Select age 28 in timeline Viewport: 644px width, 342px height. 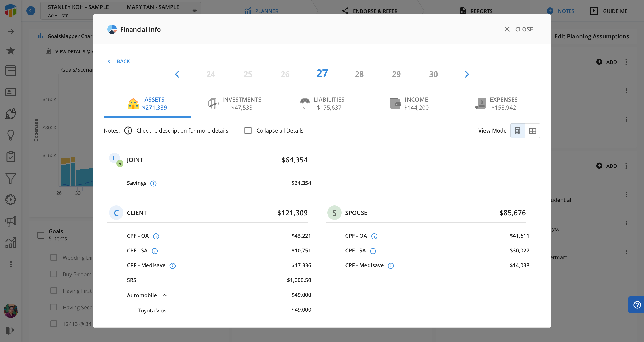pyautogui.click(x=359, y=74)
